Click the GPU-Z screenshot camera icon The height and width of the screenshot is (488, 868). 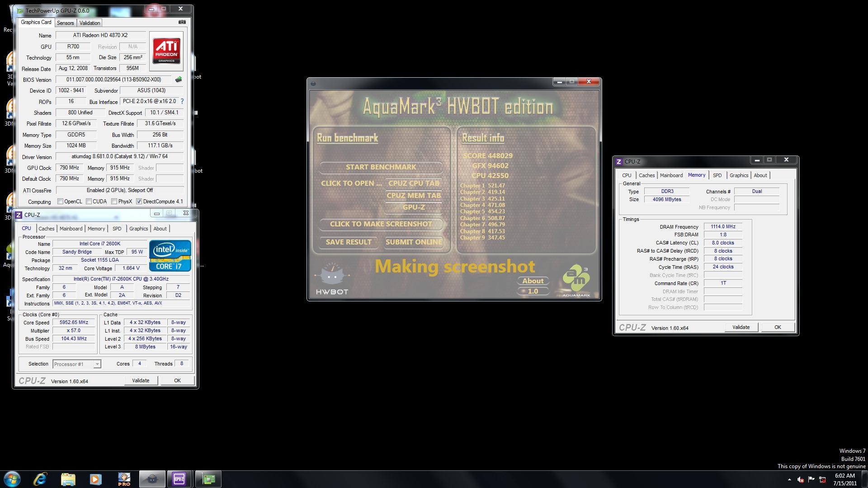(182, 22)
